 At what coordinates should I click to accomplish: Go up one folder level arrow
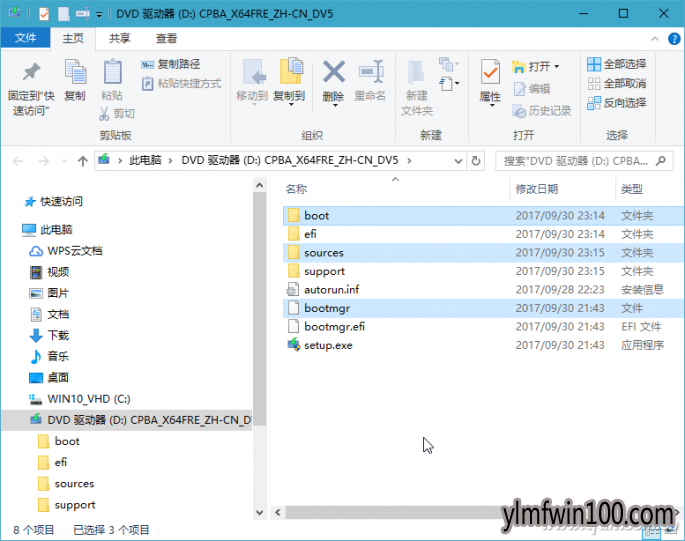click(x=82, y=161)
